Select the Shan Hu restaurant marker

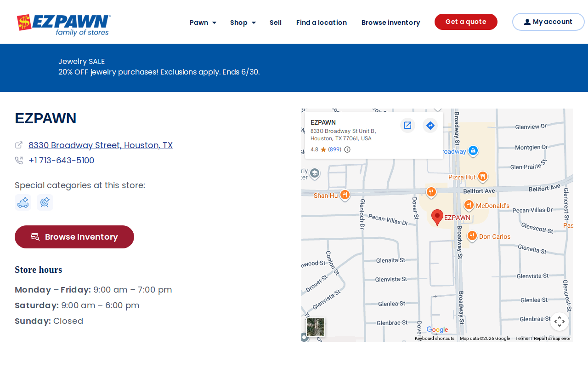click(x=345, y=195)
